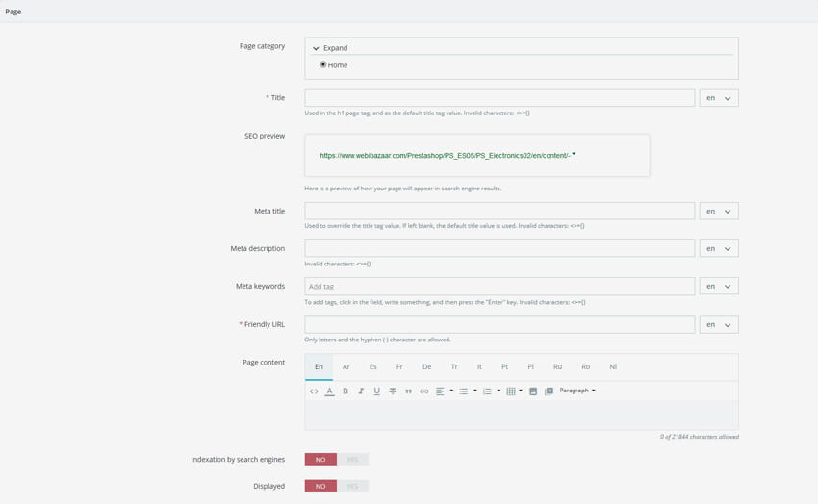Open the Friendly URL language dropdown
Image resolution: width=818 pixels, height=504 pixels.
coord(719,325)
